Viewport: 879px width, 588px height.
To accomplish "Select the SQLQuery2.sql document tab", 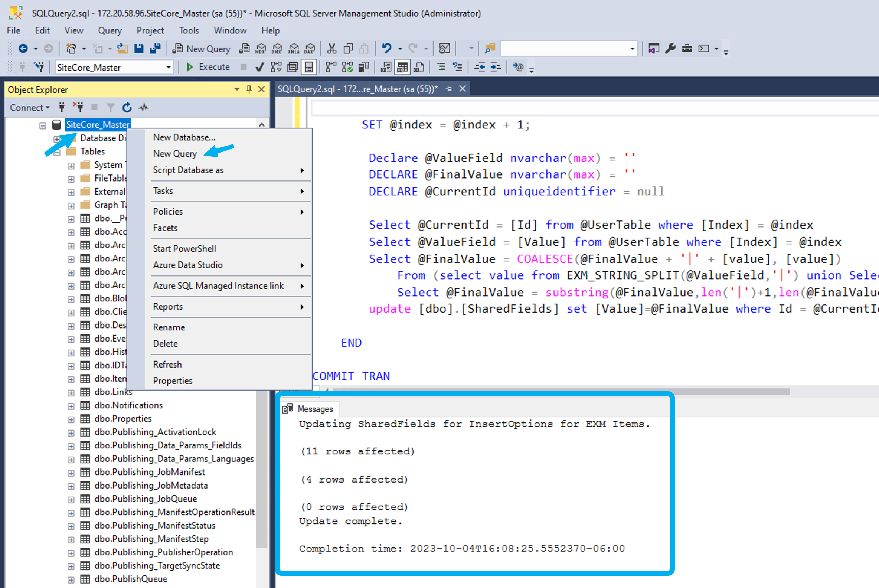I will tap(357, 89).
